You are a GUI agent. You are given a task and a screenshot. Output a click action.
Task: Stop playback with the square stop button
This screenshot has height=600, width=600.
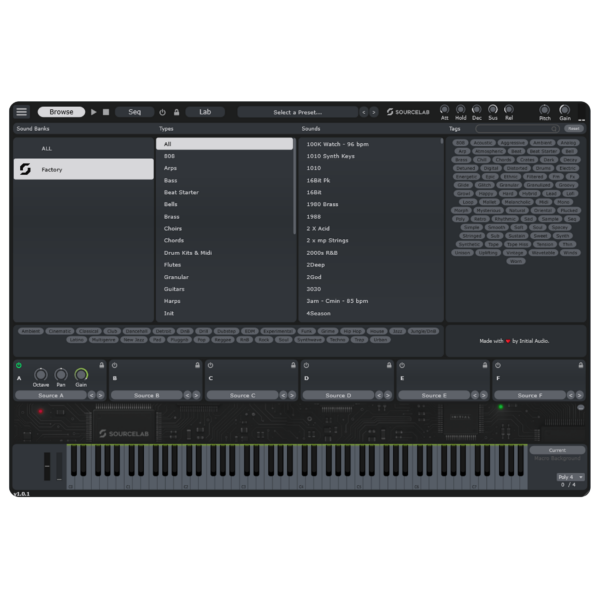point(106,112)
